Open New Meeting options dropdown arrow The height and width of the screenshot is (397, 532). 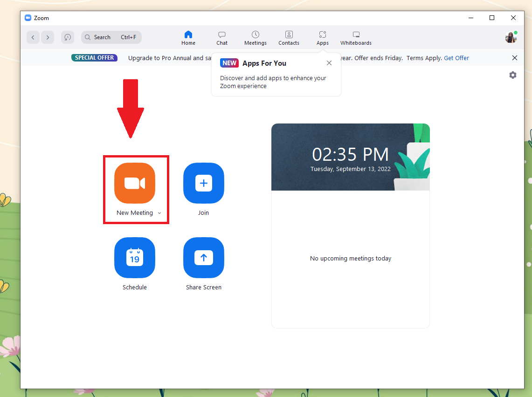(159, 213)
